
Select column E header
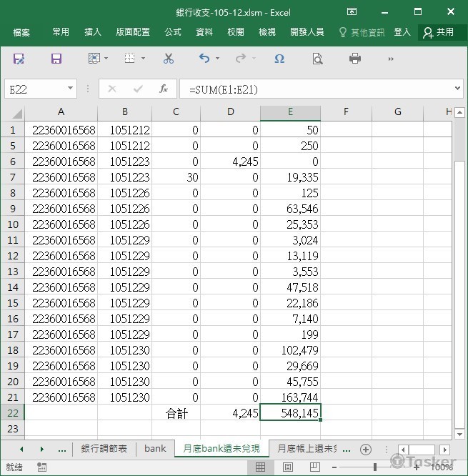click(291, 112)
